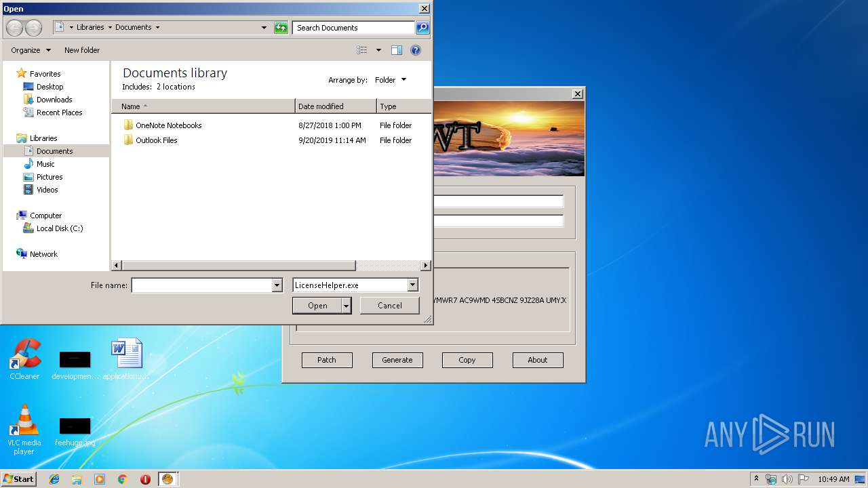Sort by the Type column header

(x=403, y=106)
